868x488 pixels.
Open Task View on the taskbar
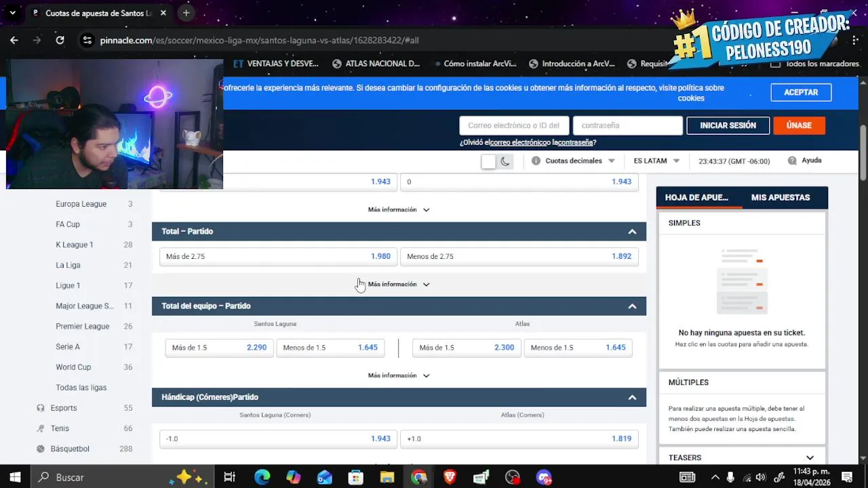point(229,477)
